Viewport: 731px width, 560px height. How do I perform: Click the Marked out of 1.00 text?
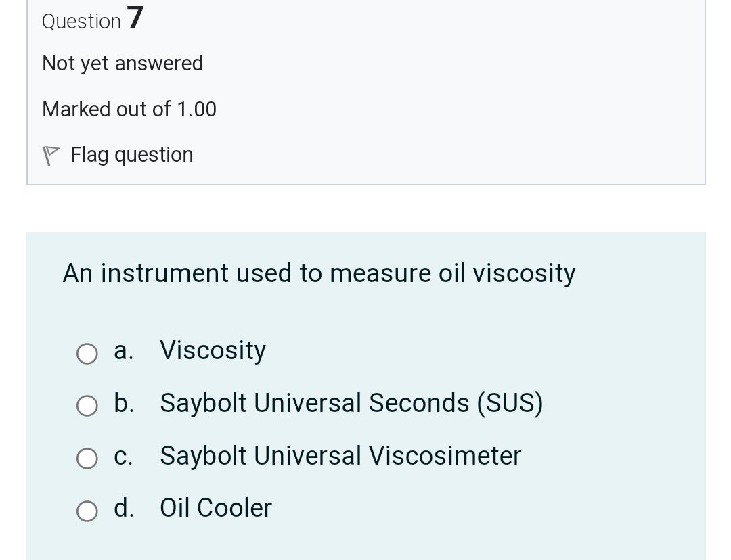(129, 109)
